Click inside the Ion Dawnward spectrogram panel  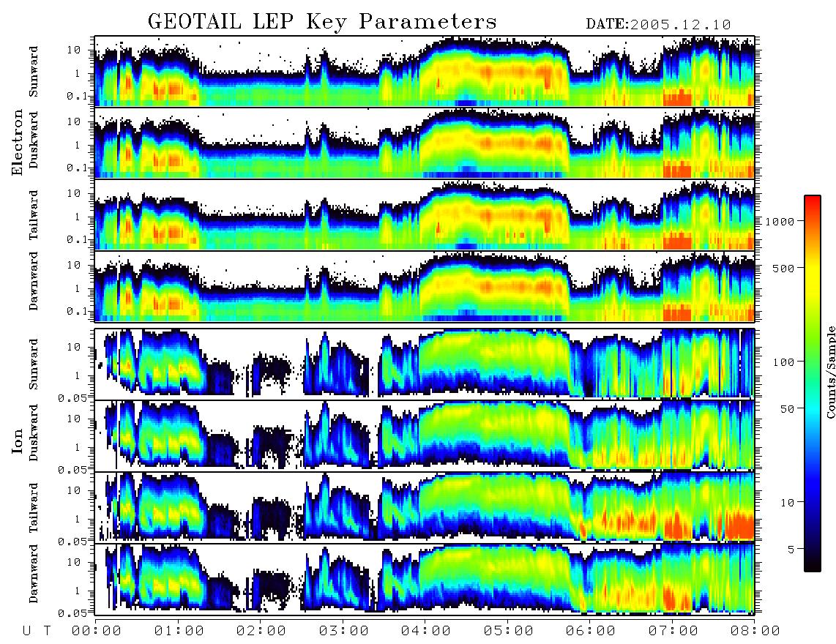[x=425, y=579]
